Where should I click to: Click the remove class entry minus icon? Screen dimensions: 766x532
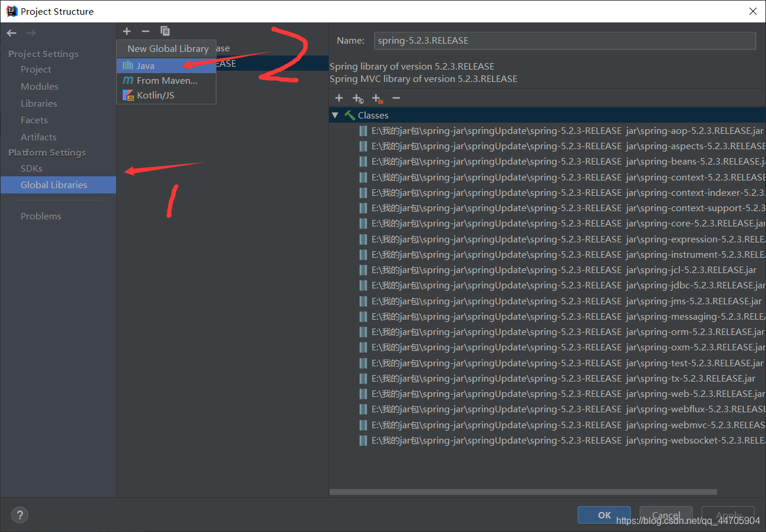coord(396,98)
